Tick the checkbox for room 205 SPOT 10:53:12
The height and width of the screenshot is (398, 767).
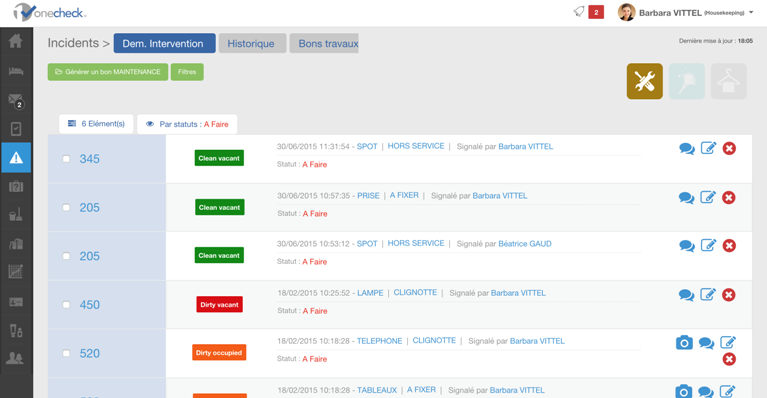[x=66, y=256]
